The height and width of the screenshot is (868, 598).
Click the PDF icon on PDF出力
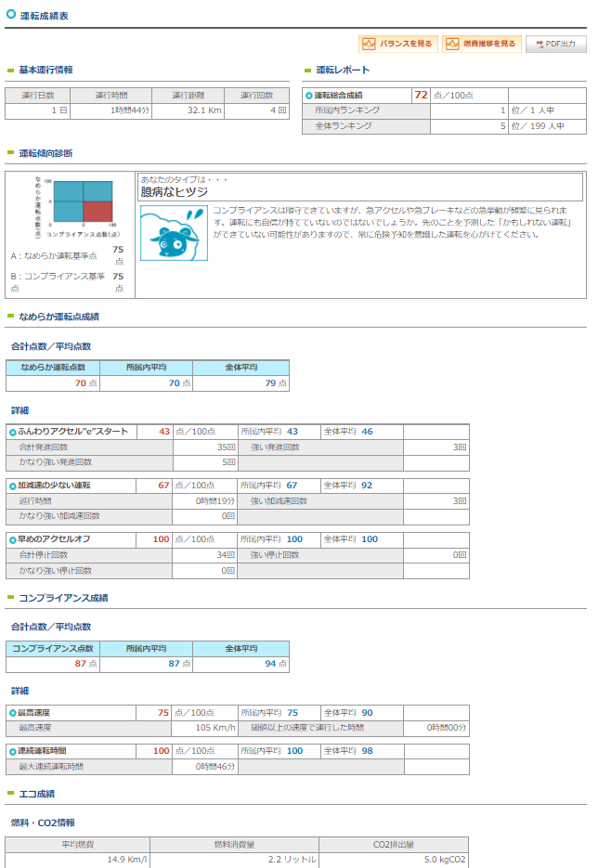pos(539,44)
